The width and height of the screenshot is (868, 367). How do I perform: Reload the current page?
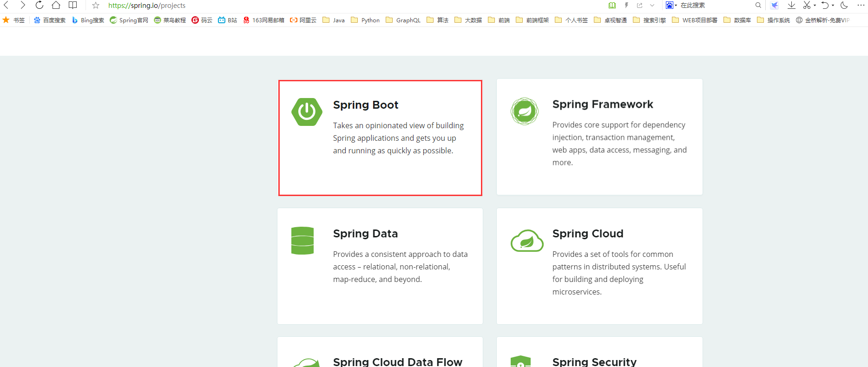click(39, 5)
